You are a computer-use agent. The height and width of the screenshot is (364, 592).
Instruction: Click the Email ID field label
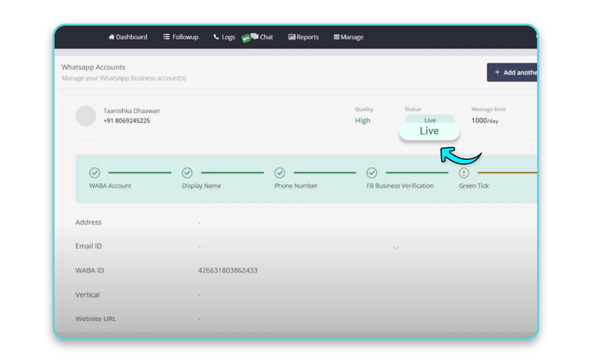89,246
